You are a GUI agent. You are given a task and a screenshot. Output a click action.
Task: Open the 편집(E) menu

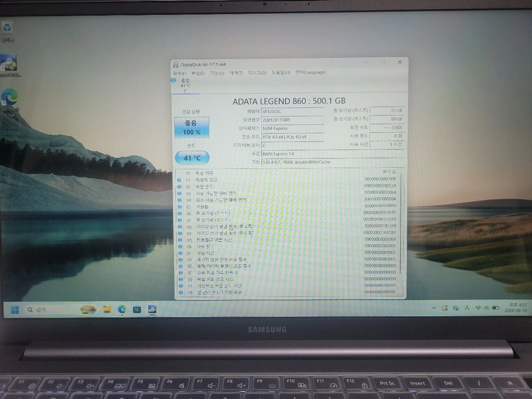[x=198, y=73]
